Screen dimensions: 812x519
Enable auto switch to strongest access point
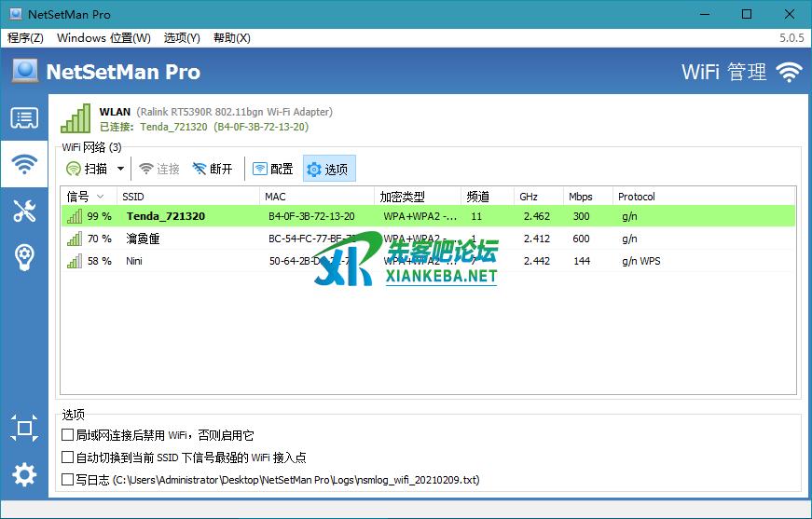pos(68,458)
